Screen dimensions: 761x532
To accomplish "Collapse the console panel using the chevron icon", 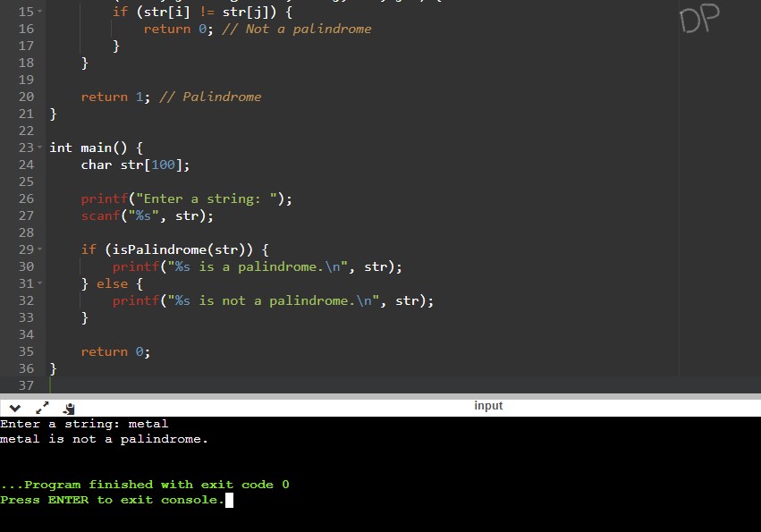I will 13,407.
